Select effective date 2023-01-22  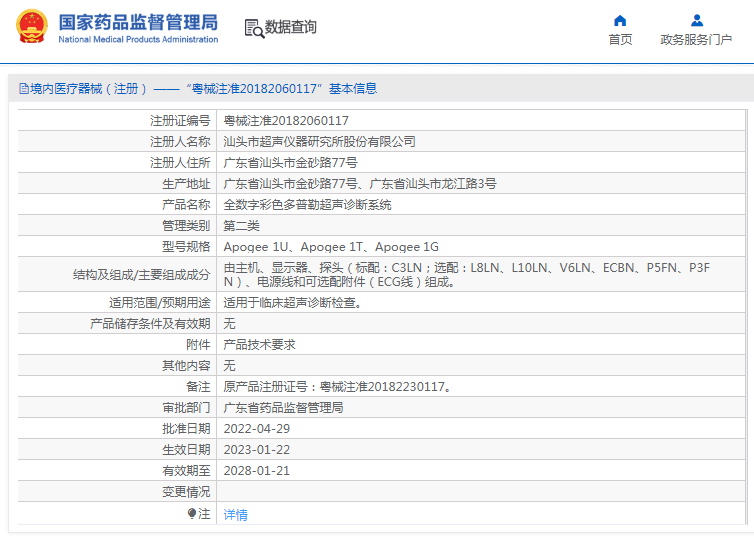[257, 450]
